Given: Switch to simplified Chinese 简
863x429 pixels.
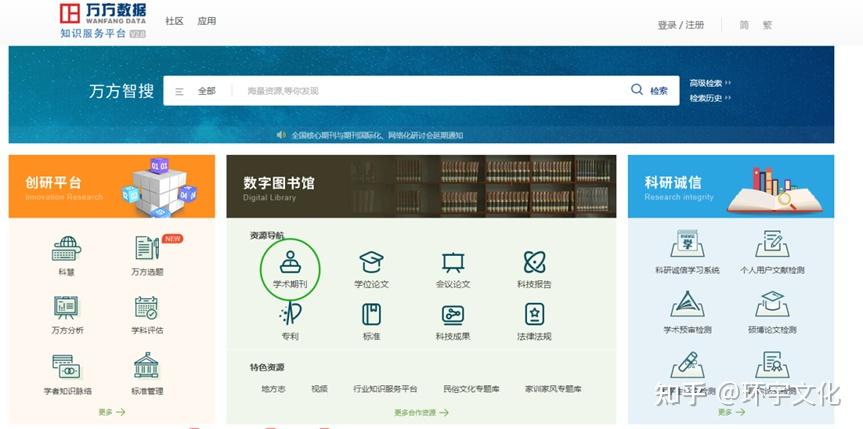Looking at the screenshot, I should tap(744, 25).
